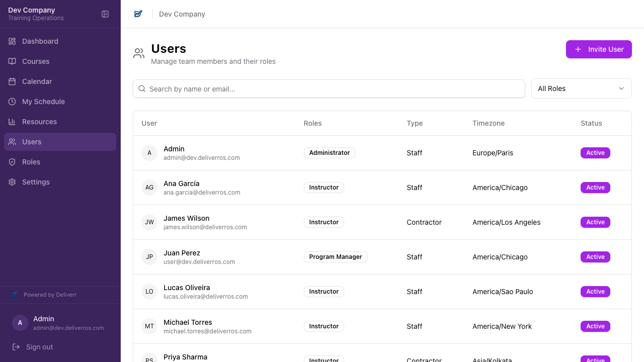Click Active status badge for Admin
Viewport: 644px width, 362px height.
click(595, 153)
